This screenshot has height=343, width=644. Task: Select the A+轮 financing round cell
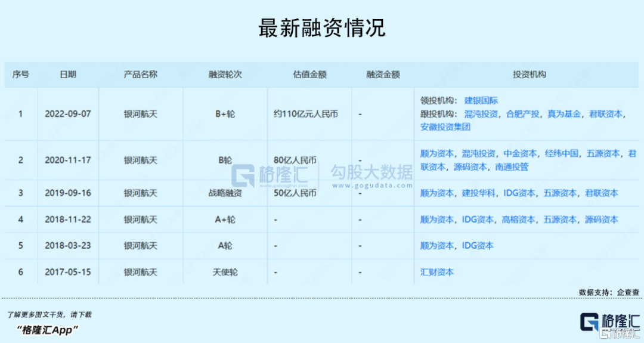pos(225,220)
